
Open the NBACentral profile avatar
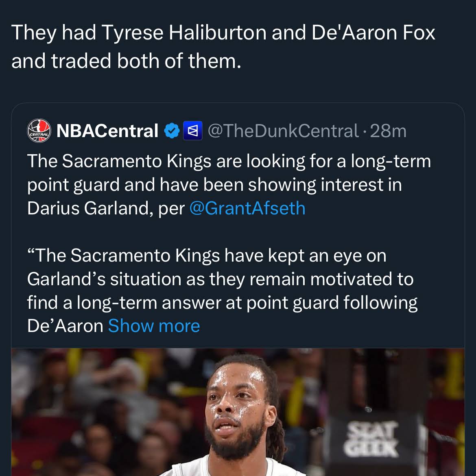39,131
